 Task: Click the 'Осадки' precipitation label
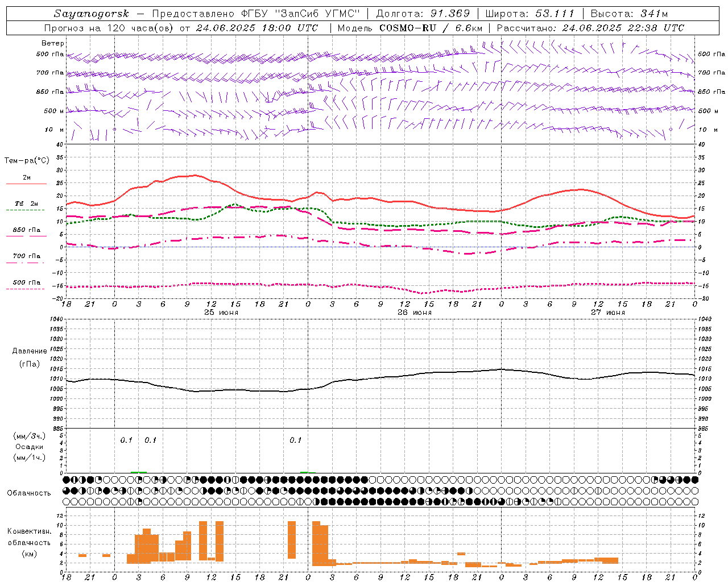tap(30, 447)
